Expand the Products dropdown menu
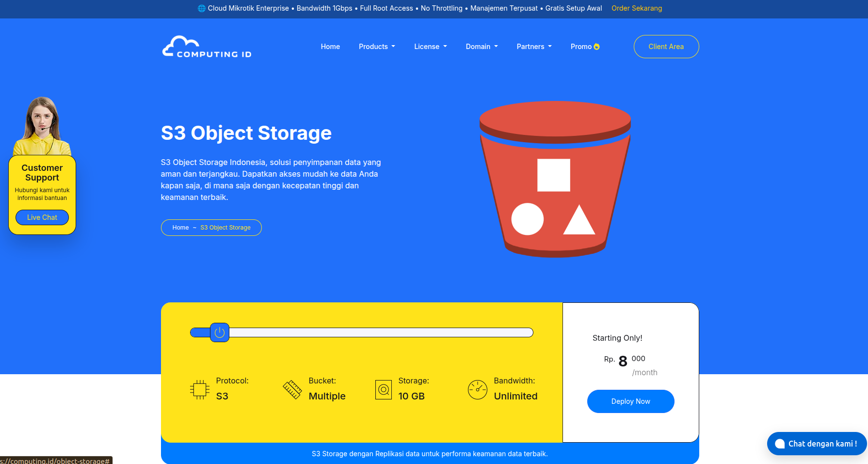Image resolution: width=868 pixels, height=464 pixels. tap(377, 47)
